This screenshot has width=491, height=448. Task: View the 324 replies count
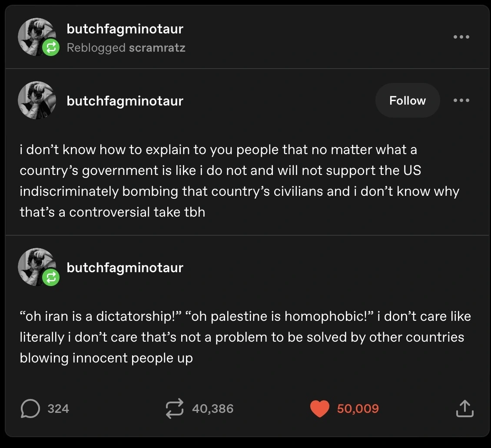point(58,409)
